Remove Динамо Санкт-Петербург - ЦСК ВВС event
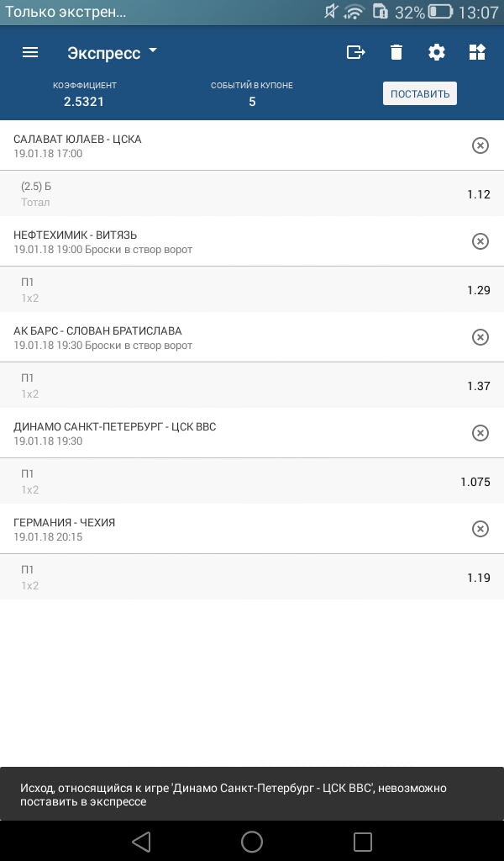 click(x=480, y=433)
